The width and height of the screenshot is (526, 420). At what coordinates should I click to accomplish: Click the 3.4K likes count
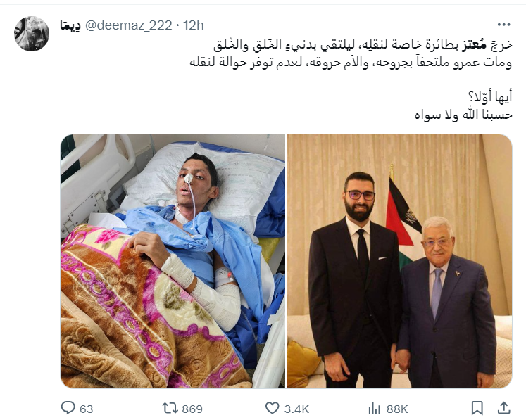[296, 409]
